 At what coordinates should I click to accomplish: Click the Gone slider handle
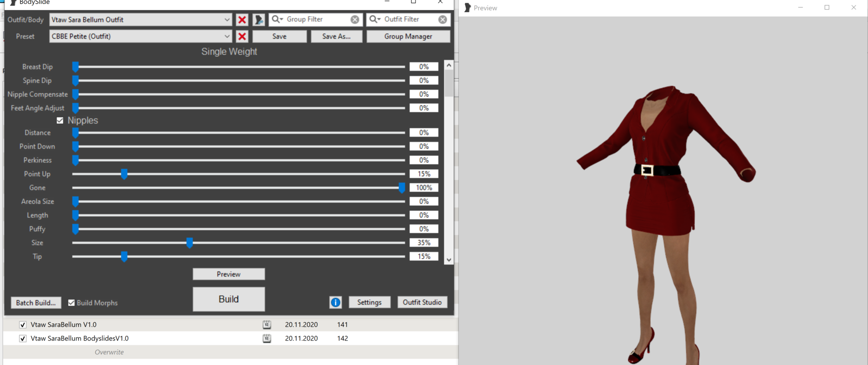[402, 188]
